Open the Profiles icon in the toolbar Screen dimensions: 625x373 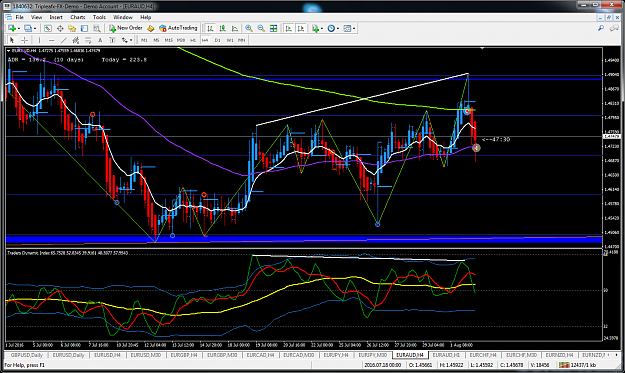tap(28, 28)
